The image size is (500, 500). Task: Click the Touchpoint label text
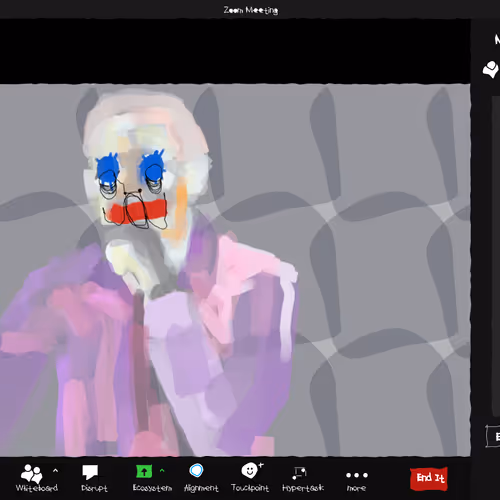pyautogui.click(x=250, y=488)
